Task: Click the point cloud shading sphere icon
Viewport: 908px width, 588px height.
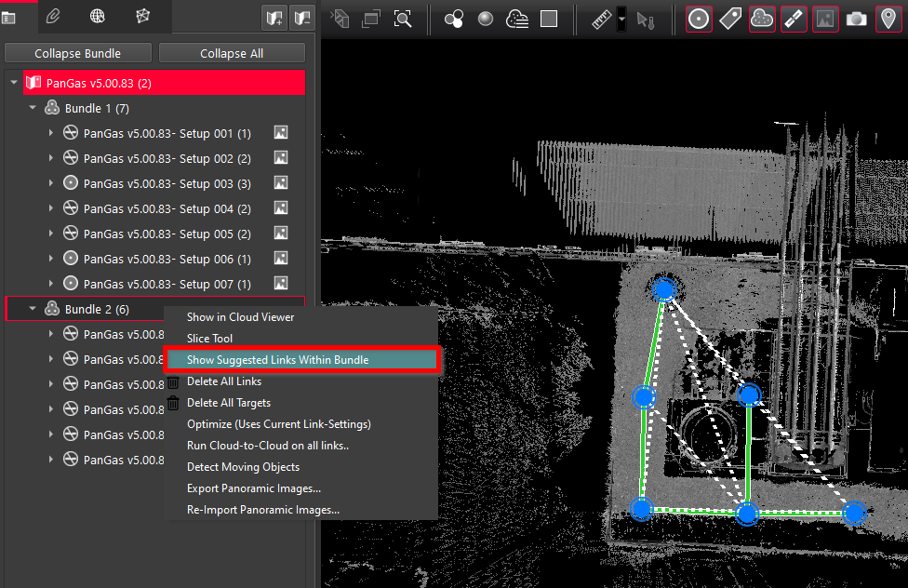Action: [x=486, y=19]
